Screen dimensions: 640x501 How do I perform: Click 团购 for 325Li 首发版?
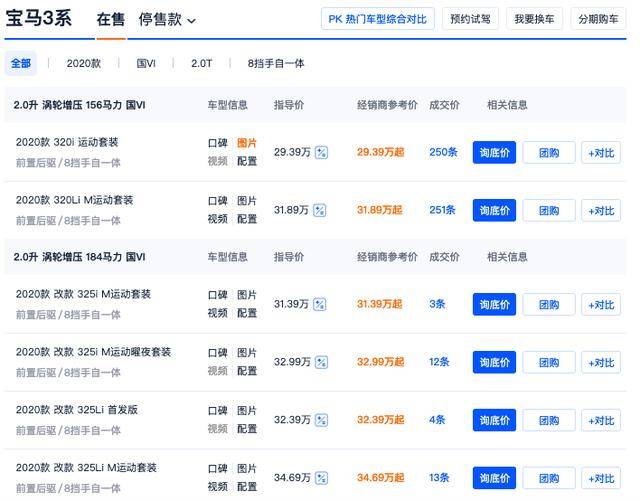pyautogui.click(x=549, y=420)
